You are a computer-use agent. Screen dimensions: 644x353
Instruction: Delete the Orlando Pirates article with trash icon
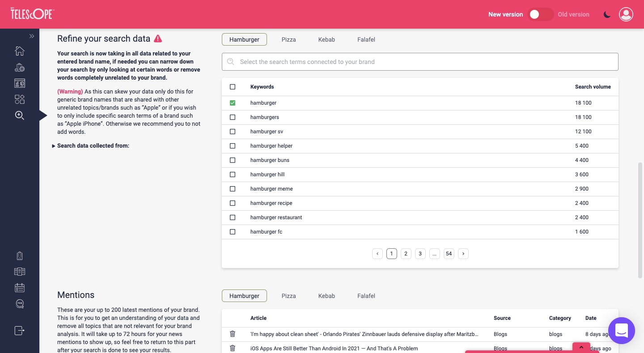(x=233, y=334)
